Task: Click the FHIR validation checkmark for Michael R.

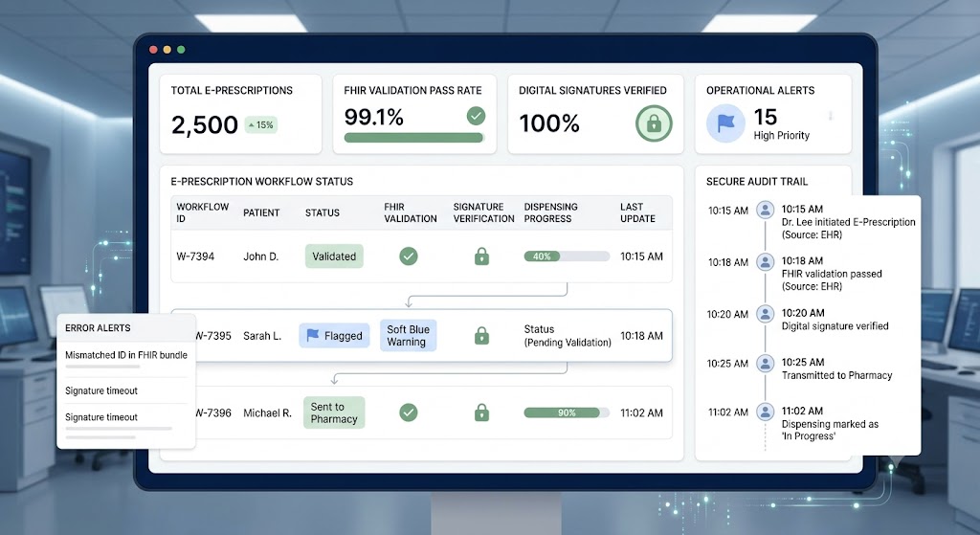Action: (x=409, y=412)
